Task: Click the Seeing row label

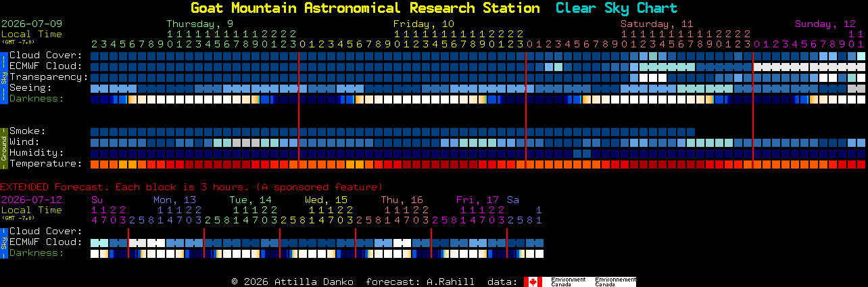Action: click(30, 88)
